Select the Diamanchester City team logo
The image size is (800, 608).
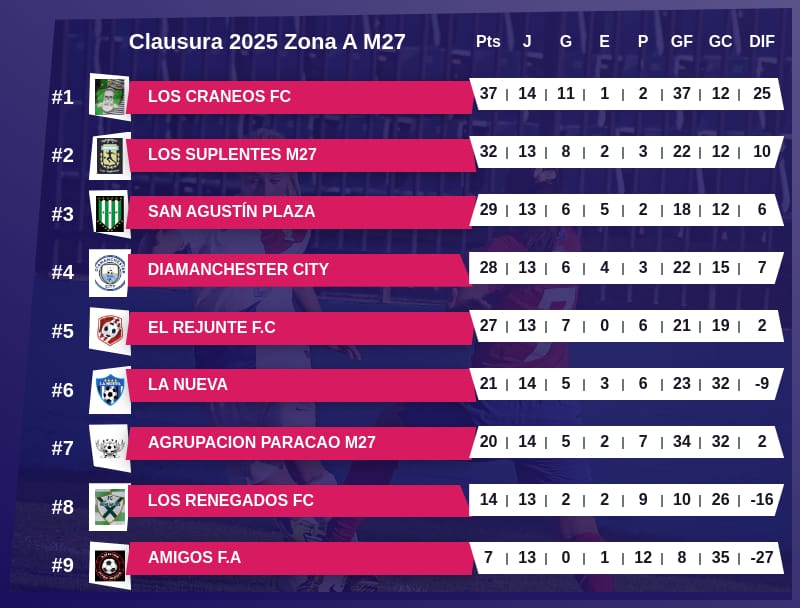point(110,272)
